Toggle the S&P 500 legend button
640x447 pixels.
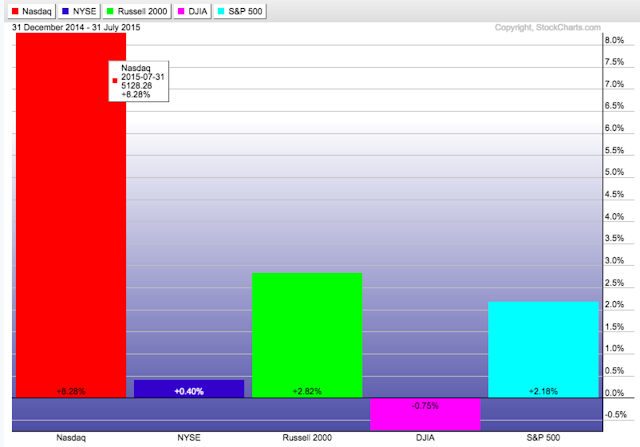pos(240,11)
